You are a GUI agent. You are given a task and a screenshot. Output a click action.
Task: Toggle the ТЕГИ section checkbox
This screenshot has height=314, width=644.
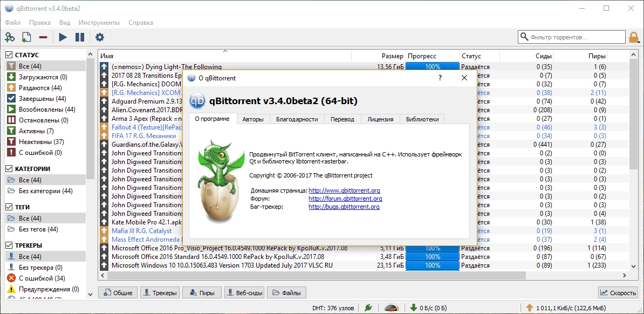[9, 207]
